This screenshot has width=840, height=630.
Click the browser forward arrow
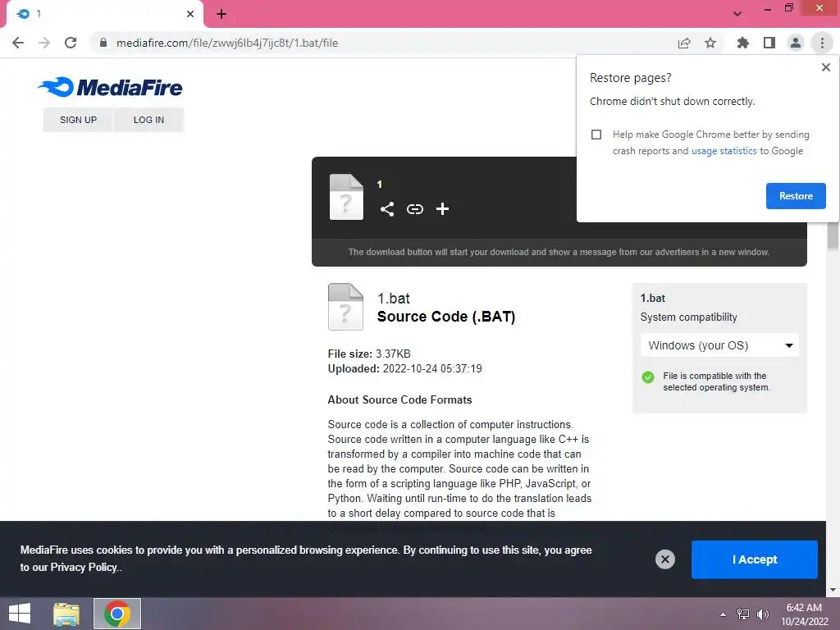click(44, 43)
